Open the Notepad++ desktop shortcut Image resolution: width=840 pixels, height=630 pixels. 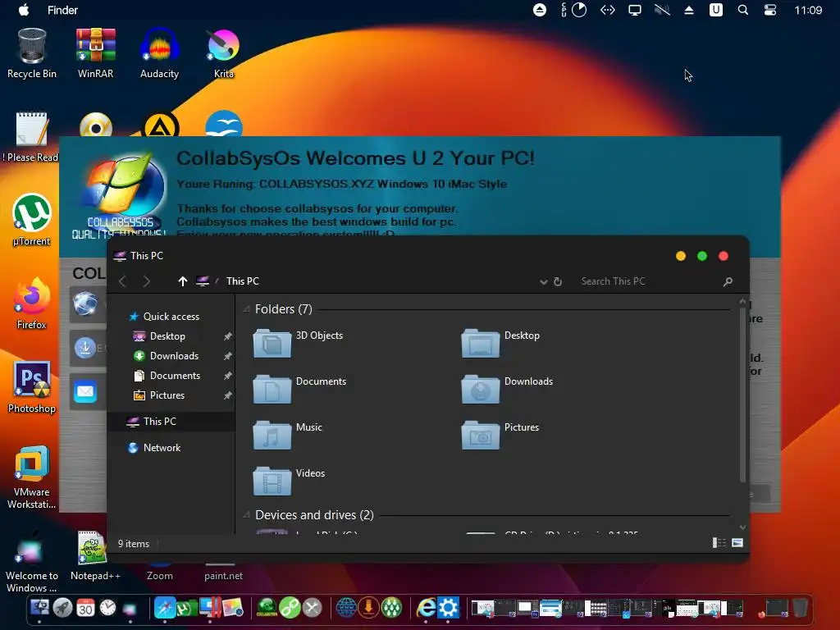click(95, 555)
